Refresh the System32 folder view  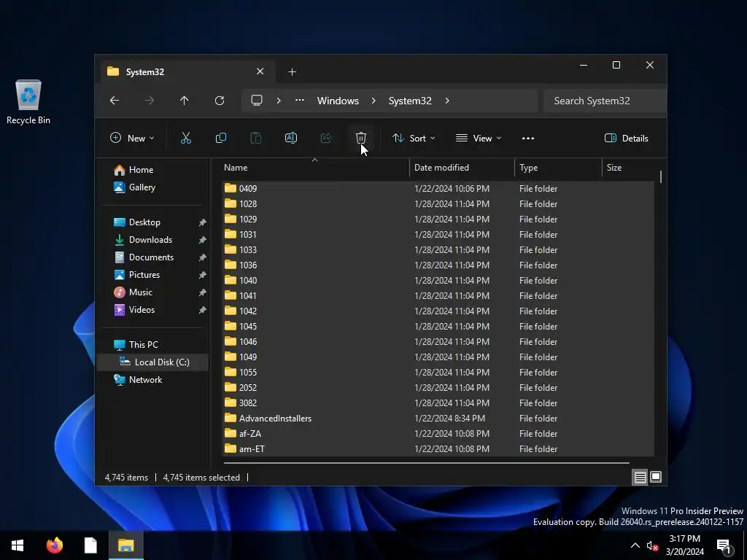[219, 101]
